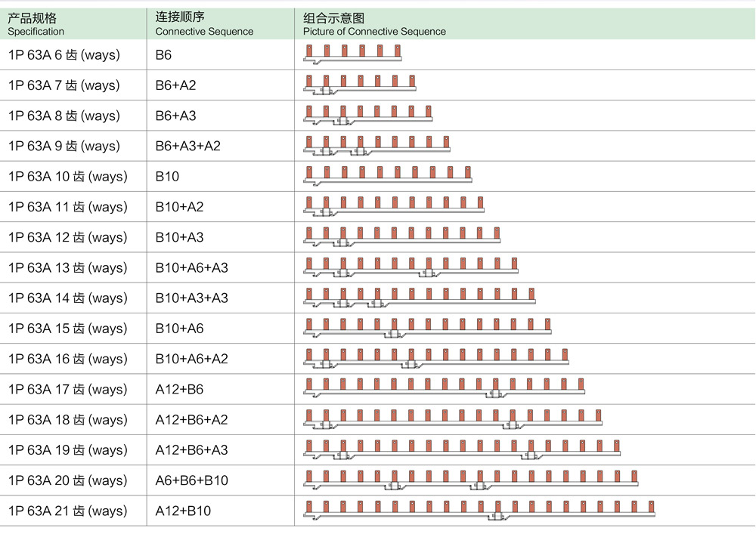Screen dimensions: 756x534
Task: Open the busbar diagram in the A12+B6 row
Action: 444,387
